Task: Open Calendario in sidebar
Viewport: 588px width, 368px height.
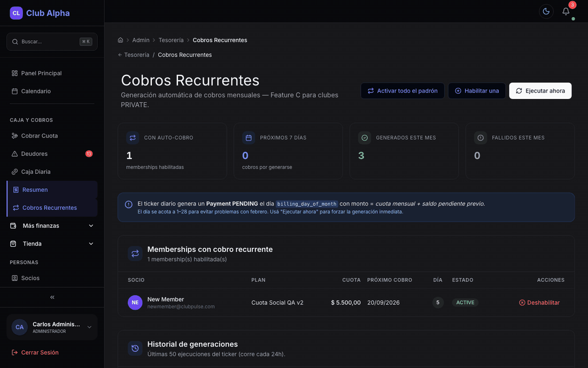Action: 52,91
